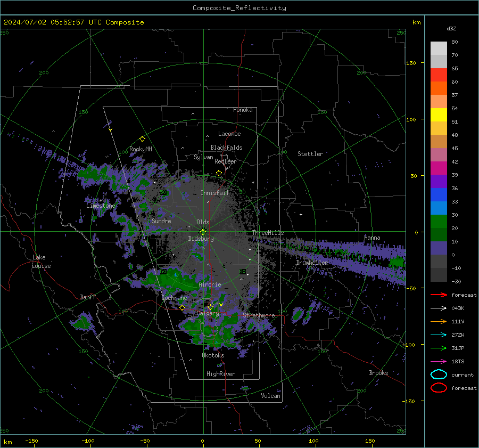Click the red forecast ellipse icon
Screen dimensions: 479x448
(x=439, y=388)
